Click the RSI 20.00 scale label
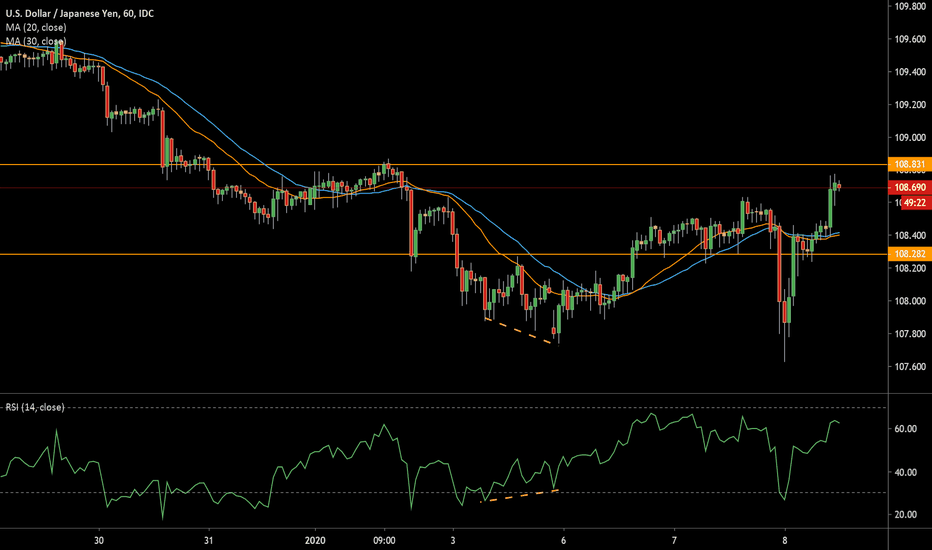Image resolution: width=932 pixels, height=550 pixels. pyautogui.click(x=906, y=514)
